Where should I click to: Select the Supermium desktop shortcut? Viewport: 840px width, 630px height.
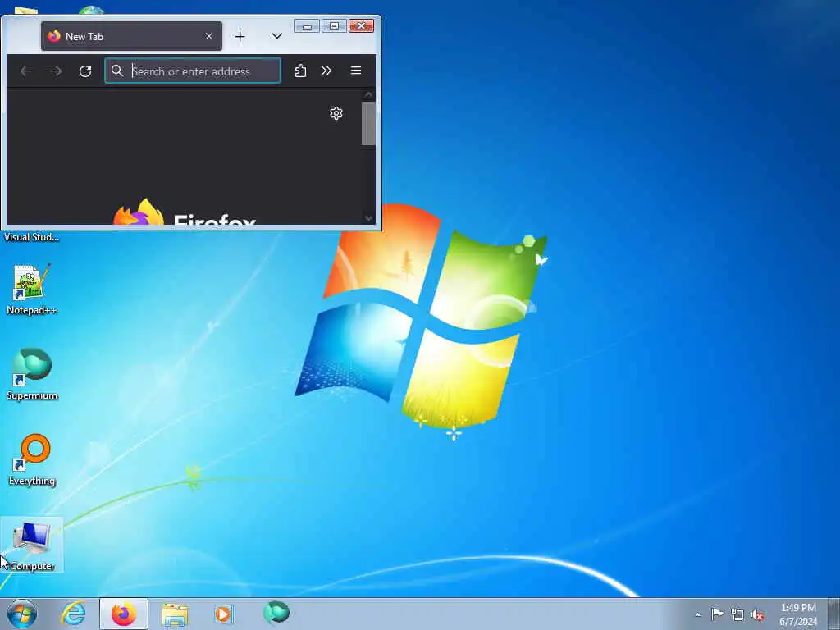32,374
